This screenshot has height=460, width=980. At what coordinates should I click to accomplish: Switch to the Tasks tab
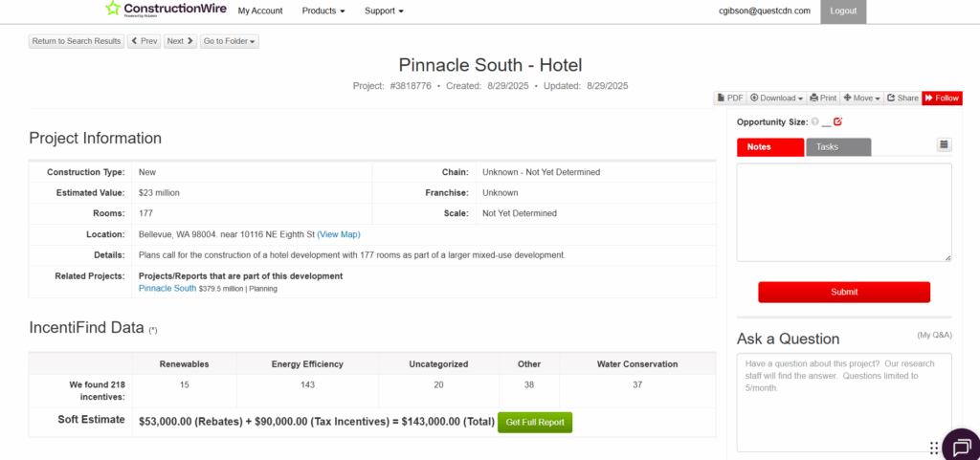click(837, 147)
